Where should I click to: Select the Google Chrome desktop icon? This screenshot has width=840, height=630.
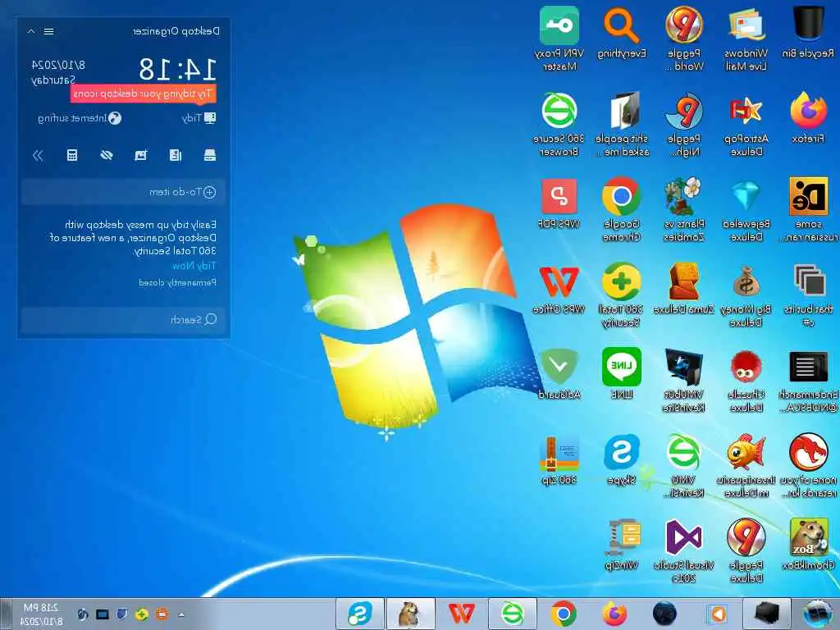tap(622, 210)
